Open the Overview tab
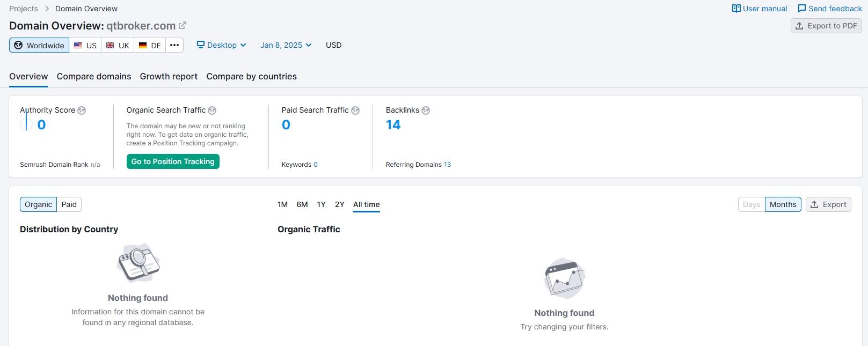 point(28,77)
